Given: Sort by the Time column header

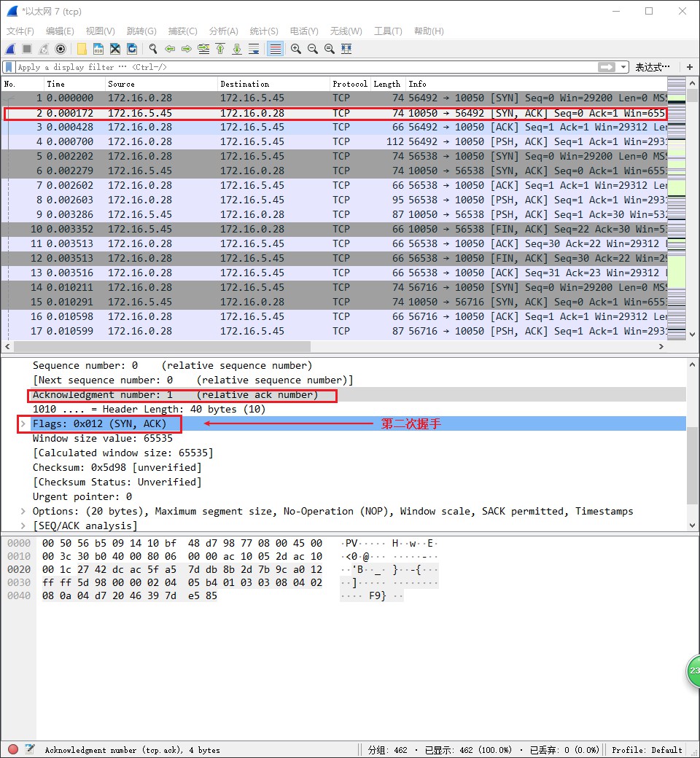Looking at the screenshot, I should 74,84.
